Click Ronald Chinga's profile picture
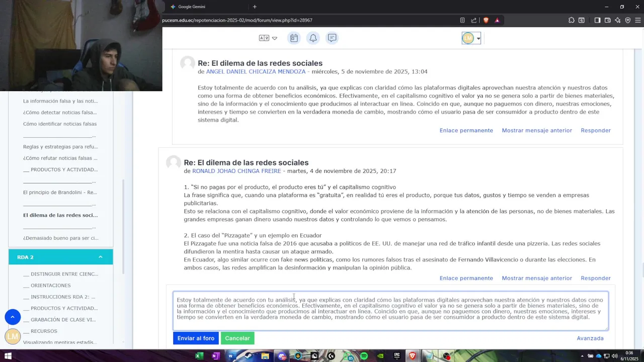The height and width of the screenshot is (362, 644). point(174,163)
